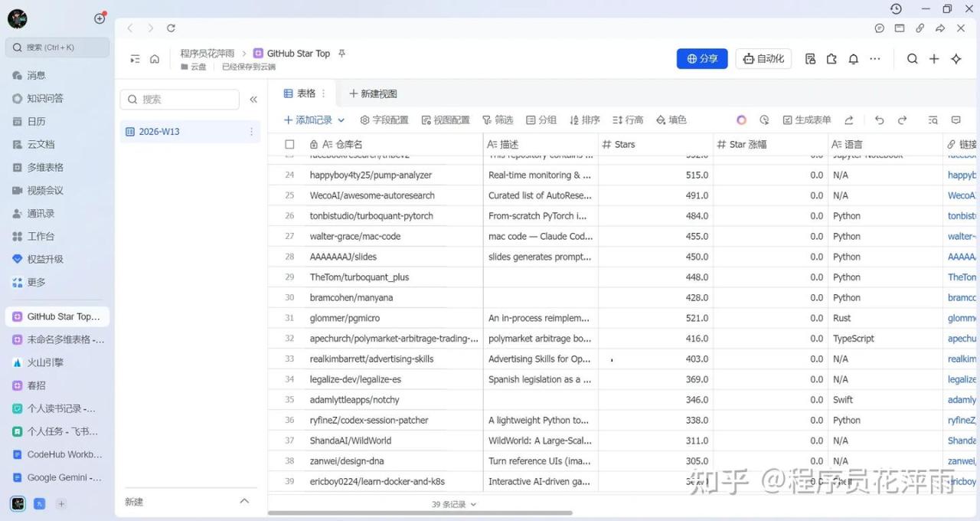Collapse the view sidebar with double-chevron icon
This screenshot has height=521, width=980.
click(x=253, y=100)
